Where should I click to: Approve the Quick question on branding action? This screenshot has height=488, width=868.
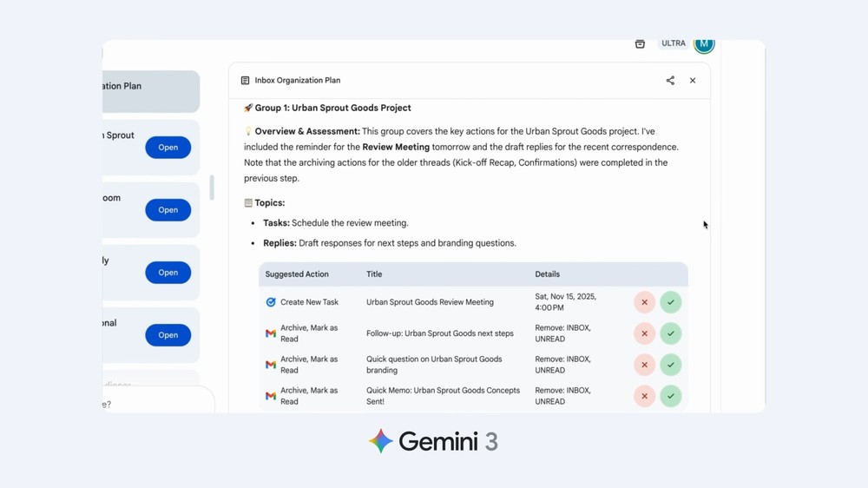(x=670, y=365)
